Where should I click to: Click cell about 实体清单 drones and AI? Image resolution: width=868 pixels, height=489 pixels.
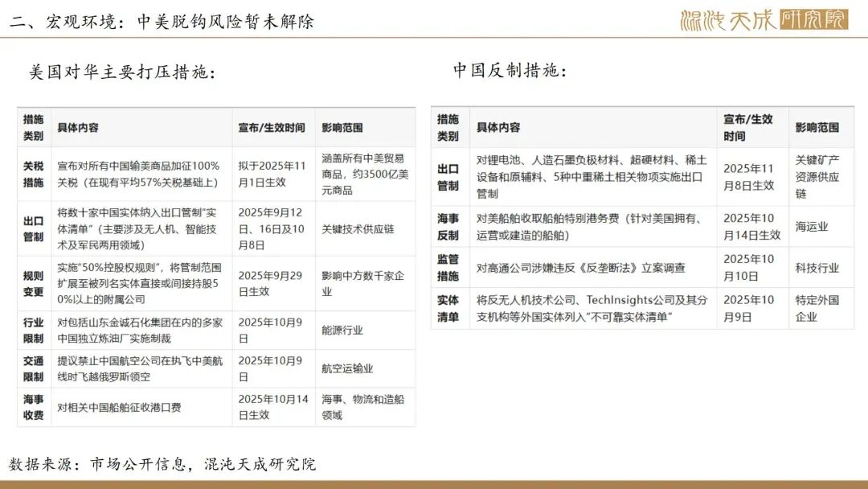coord(141,228)
